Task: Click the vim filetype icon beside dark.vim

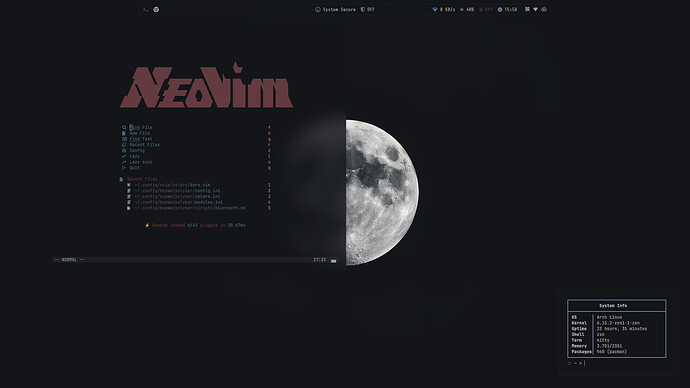Action: click(128, 185)
